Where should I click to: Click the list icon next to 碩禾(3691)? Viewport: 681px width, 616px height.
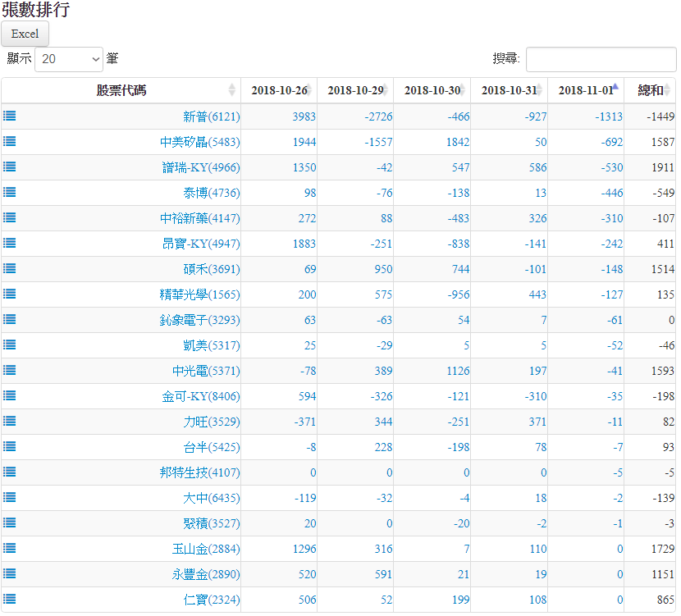coord(10,269)
